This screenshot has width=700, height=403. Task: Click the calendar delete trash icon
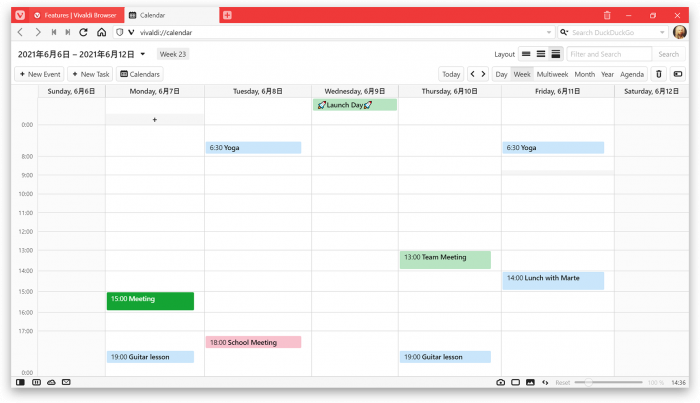[x=658, y=74]
